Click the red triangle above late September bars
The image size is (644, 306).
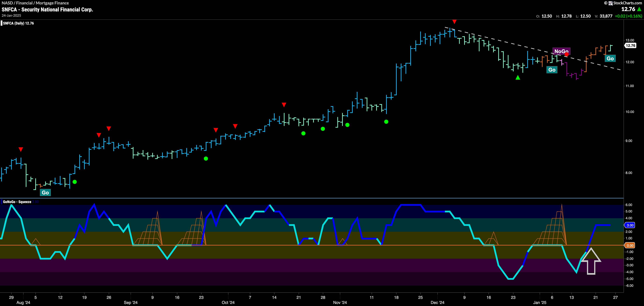[x=216, y=130]
